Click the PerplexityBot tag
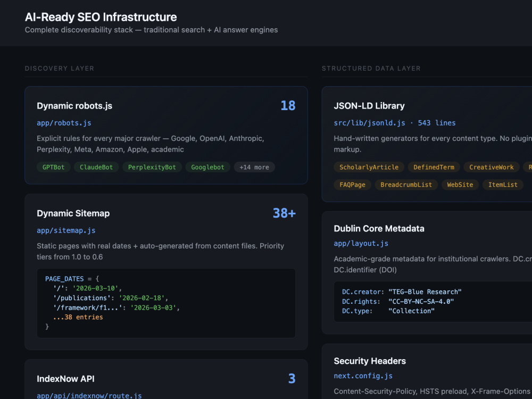This screenshot has height=399, width=532. [x=152, y=167]
